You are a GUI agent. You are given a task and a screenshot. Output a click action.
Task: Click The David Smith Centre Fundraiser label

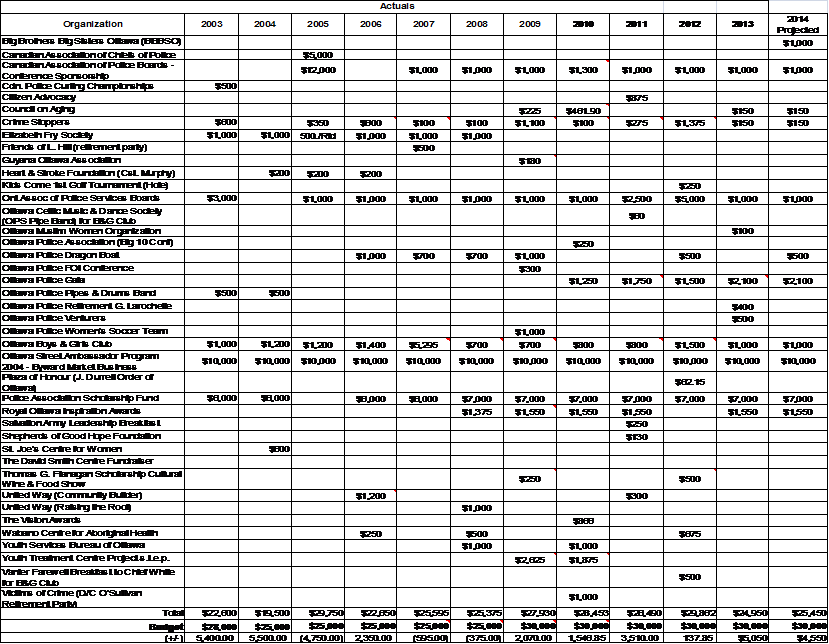(x=78, y=461)
